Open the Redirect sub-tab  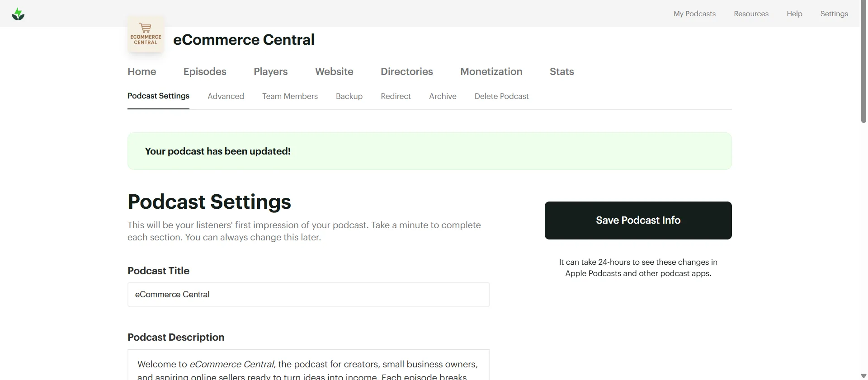(396, 96)
